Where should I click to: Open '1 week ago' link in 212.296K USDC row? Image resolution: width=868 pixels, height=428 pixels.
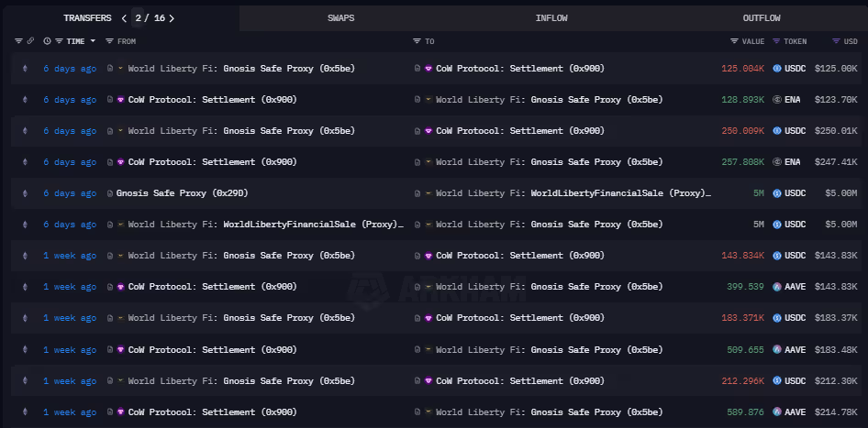click(70, 381)
